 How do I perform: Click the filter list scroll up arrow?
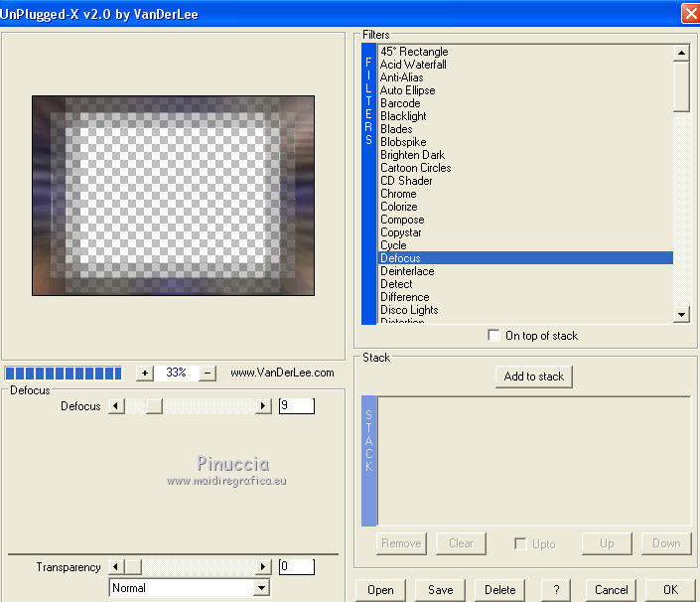(x=681, y=53)
